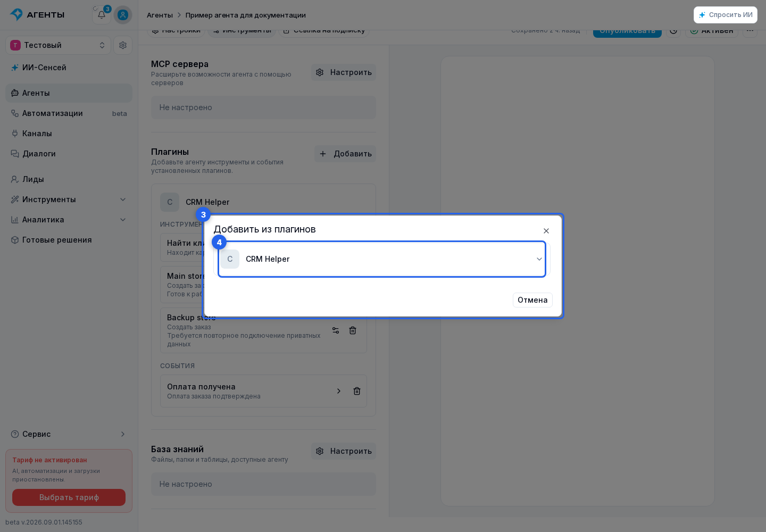The width and height of the screenshot is (766, 532).
Task: Click Настроить for MCP сервера
Action: tap(344, 72)
